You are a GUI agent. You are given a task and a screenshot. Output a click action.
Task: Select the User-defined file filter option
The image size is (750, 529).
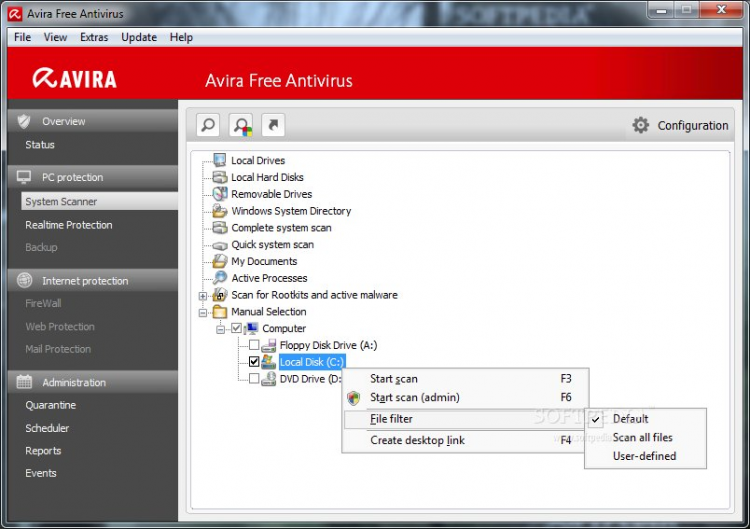coord(645,456)
